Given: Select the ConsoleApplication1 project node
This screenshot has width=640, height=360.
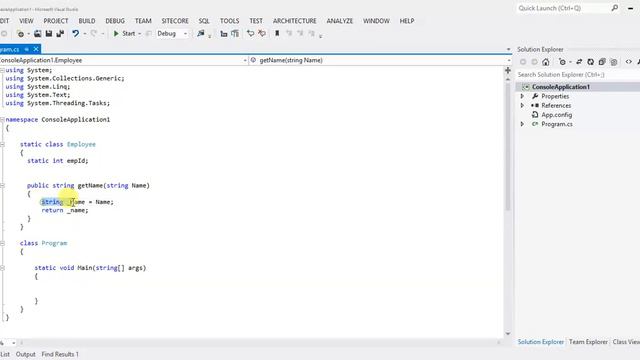Looking at the screenshot, I should pos(561,87).
